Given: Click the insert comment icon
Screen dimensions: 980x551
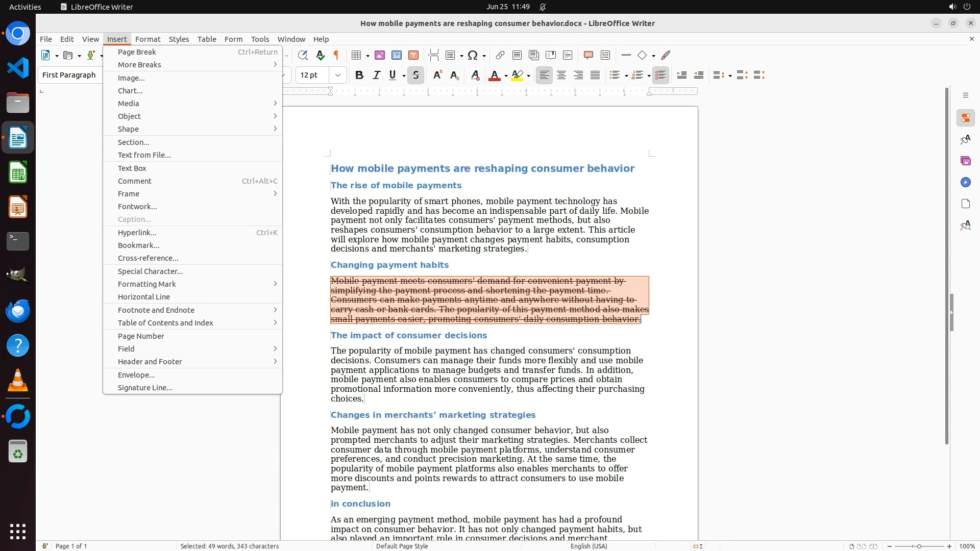Looking at the screenshot, I should pyautogui.click(x=588, y=55).
